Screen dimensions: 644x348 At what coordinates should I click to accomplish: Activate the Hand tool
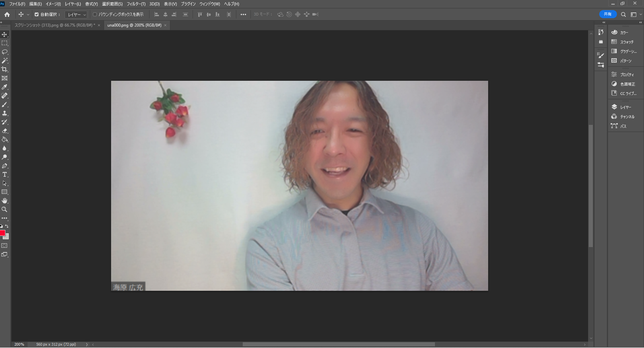click(5, 201)
